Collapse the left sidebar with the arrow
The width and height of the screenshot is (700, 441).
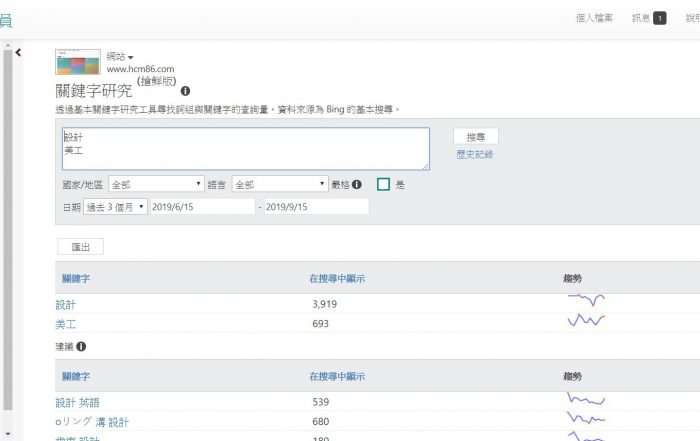click(19, 54)
